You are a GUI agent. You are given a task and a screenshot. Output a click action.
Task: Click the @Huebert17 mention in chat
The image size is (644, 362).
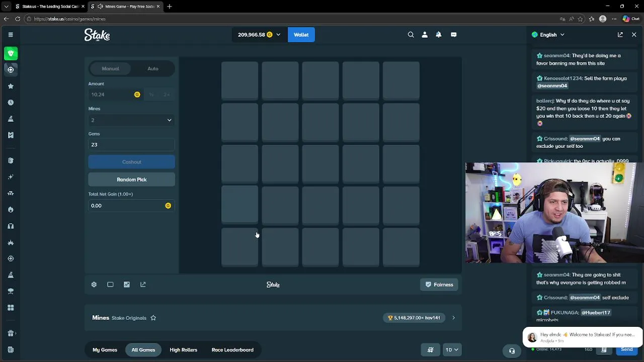[x=596, y=313]
